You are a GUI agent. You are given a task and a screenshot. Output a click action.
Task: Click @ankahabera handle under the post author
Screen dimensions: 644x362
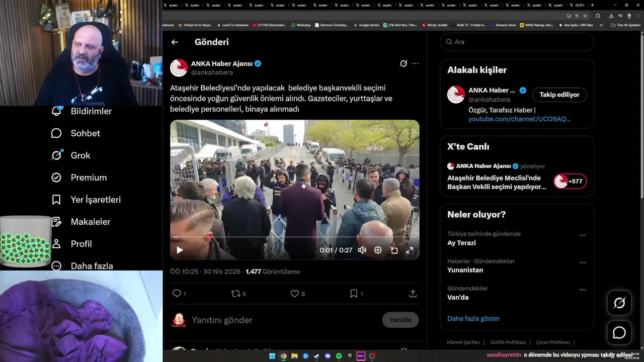pos(212,72)
